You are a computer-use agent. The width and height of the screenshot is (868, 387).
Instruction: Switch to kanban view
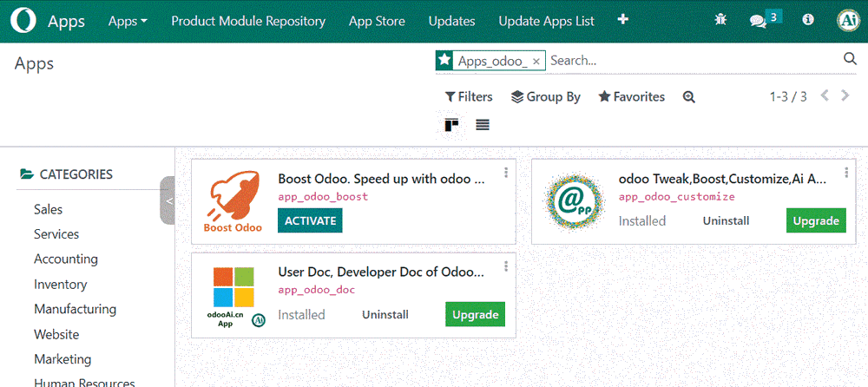coord(451,125)
